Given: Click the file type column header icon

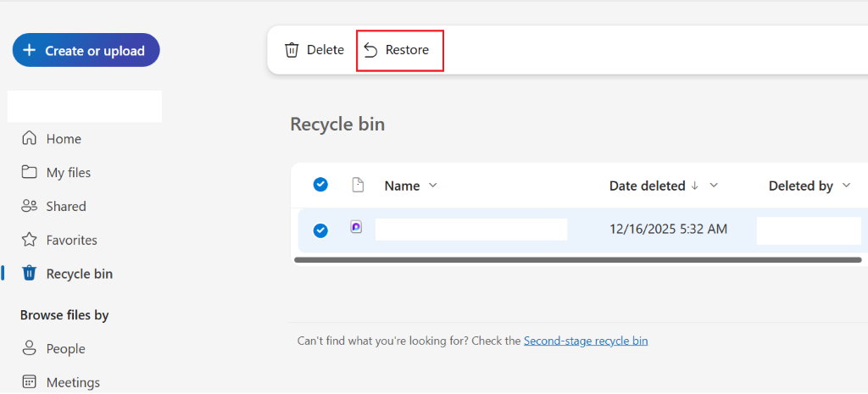Looking at the screenshot, I should click(358, 185).
